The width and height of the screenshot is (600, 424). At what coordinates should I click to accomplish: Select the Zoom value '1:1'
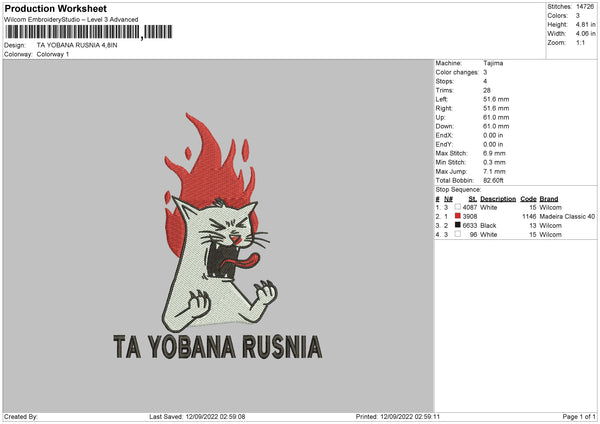580,43
